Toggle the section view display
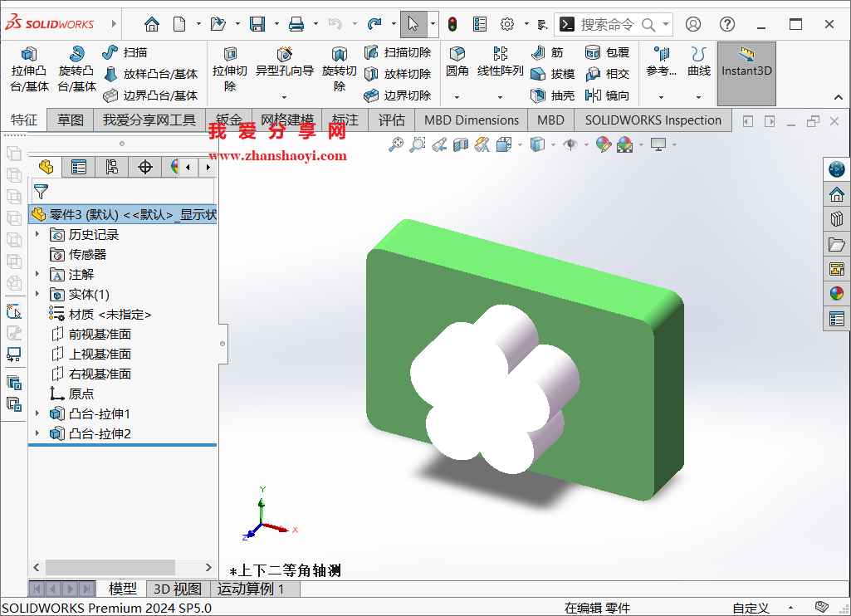 coord(460,144)
